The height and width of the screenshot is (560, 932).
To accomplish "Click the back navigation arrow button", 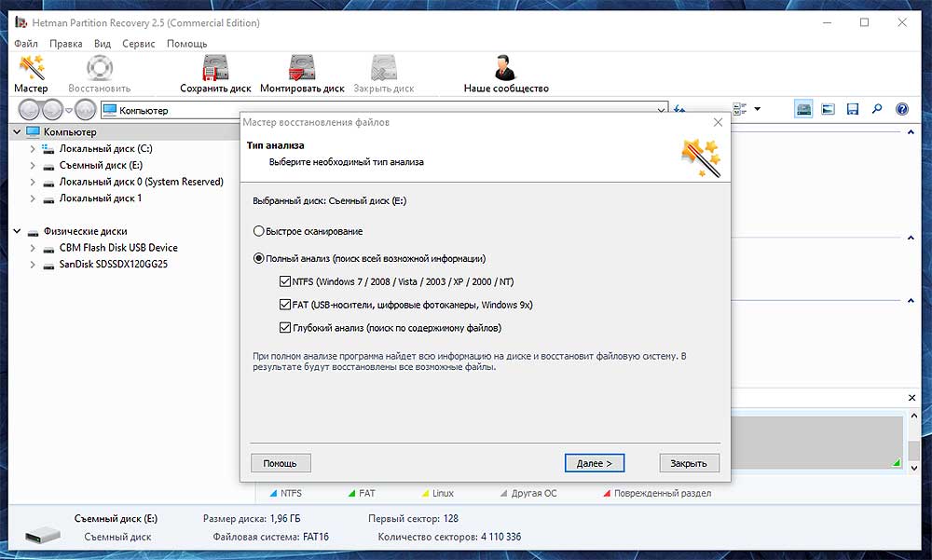I will coord(29,110).
